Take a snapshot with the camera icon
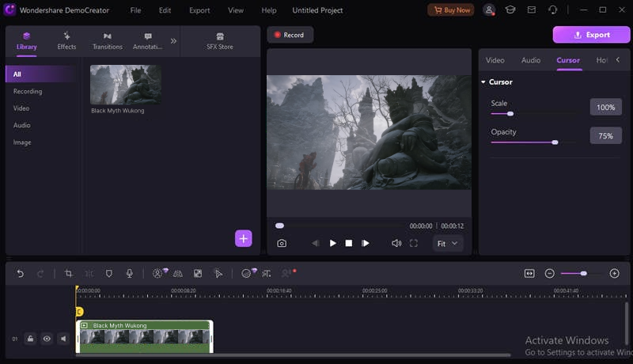The width and height of the screenshot is (633, 364). 282,244
